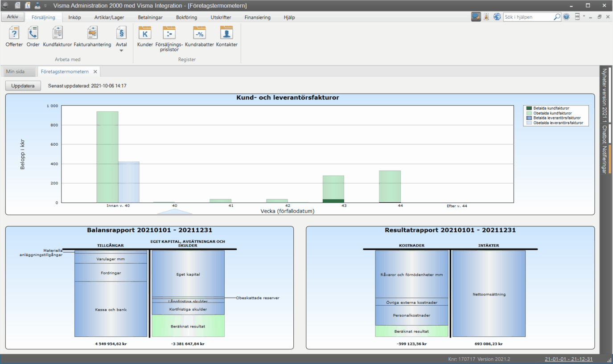The image size is (613, 364).
Task: Expand the Avtal dropdown arrow
Action: point(121,50)
